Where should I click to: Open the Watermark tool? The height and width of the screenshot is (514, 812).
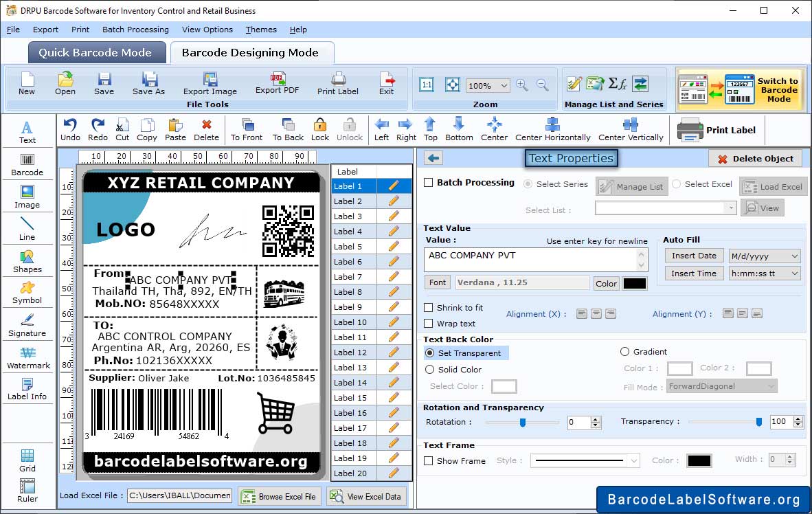28,357
